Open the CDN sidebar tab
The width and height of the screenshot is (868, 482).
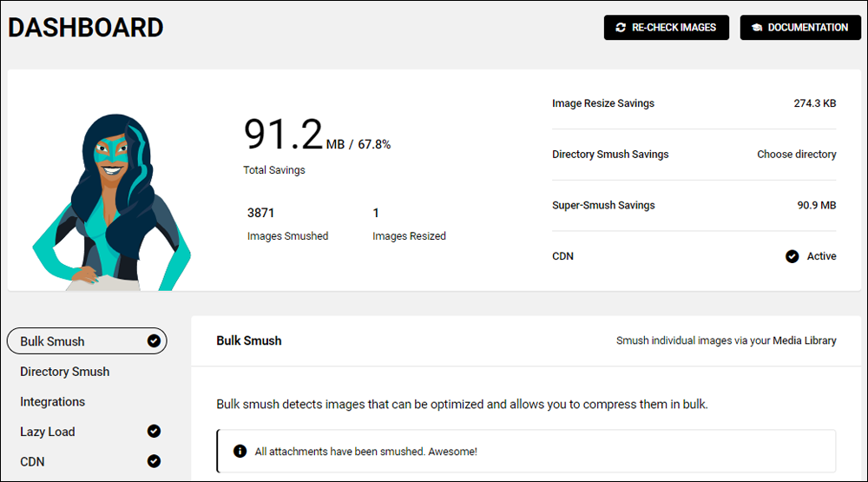pos(33,461)
